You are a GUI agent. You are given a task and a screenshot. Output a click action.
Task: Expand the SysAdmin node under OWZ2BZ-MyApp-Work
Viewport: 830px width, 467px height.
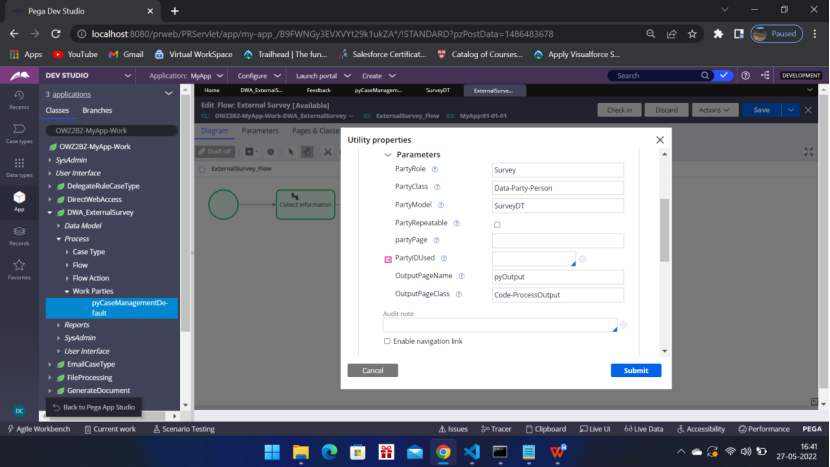coord(50,160)
